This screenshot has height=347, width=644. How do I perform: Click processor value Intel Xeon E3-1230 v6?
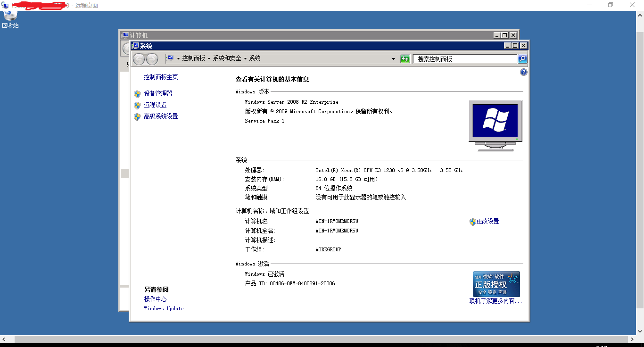(389, 170)
